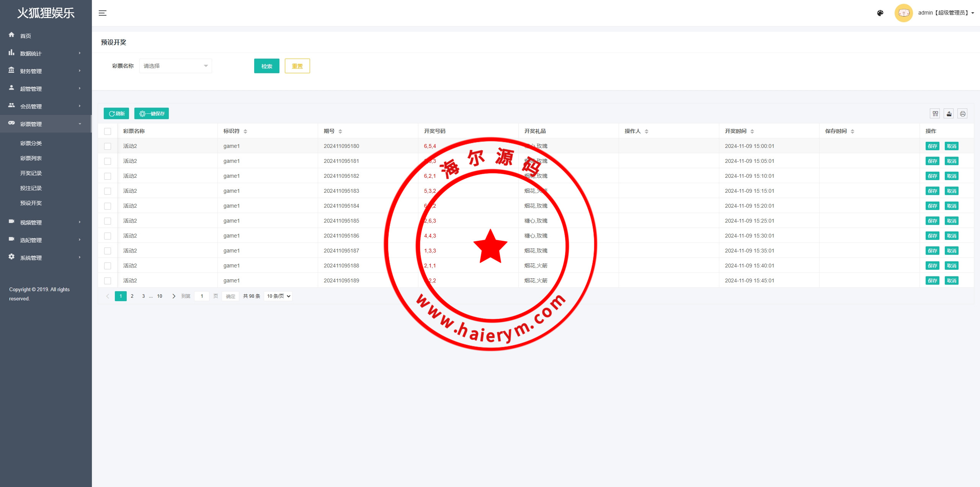980x487 pixels.
Task: Sort by 开奖时间 column arrows
Action: click(752, 131)
